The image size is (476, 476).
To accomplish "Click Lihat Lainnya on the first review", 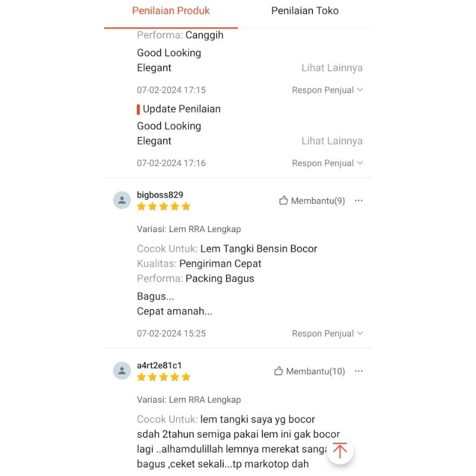I will (x=332, y=68).
